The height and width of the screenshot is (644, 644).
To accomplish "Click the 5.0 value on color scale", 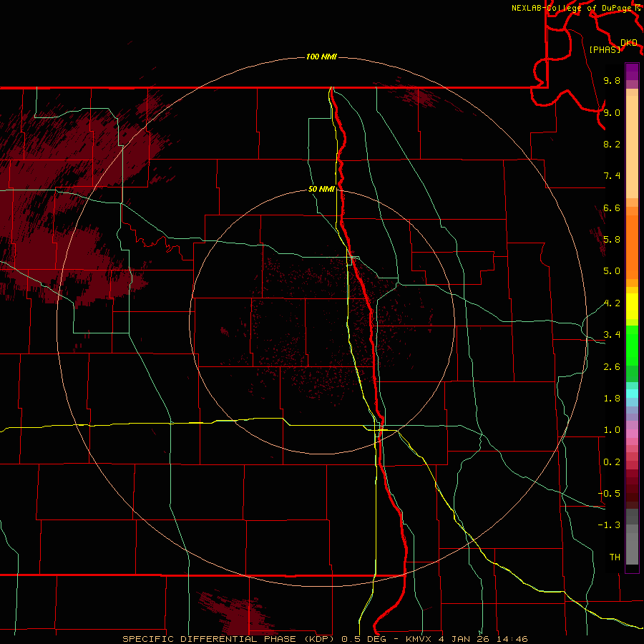I will tap(612, 271).
